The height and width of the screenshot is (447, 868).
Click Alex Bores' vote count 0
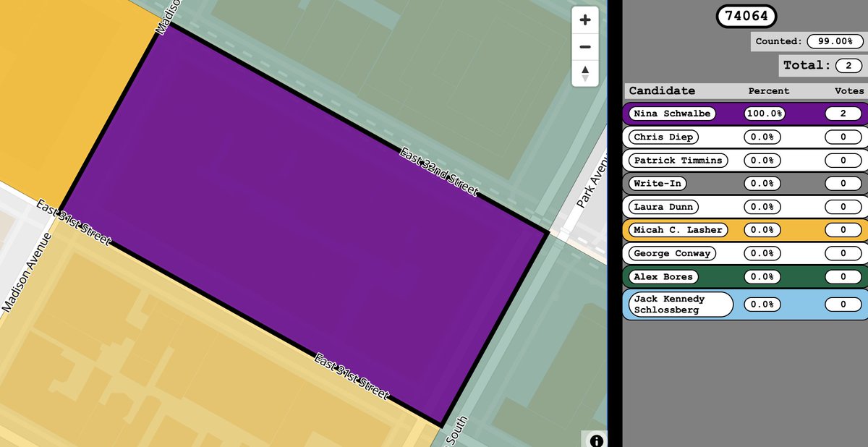pos(843,276)
